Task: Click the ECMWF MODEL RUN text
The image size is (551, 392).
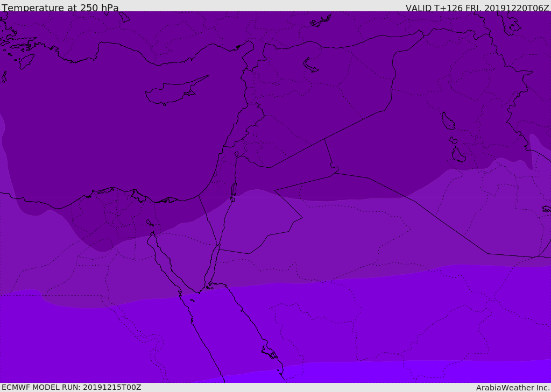Action: coord(71,387)
